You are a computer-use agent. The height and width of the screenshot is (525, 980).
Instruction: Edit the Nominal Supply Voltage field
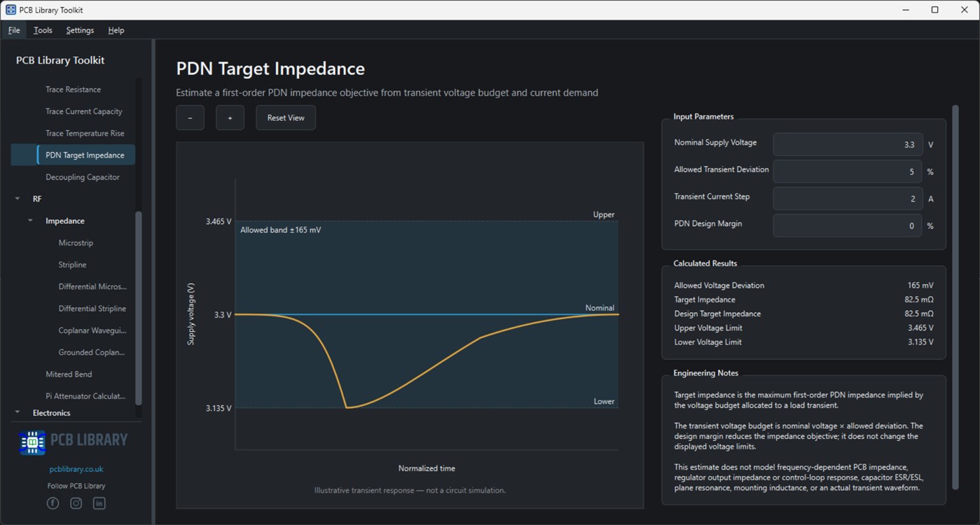848,144
